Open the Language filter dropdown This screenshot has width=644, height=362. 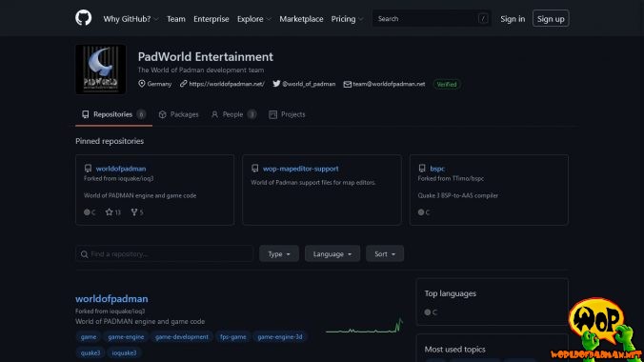tap(332, 254)
